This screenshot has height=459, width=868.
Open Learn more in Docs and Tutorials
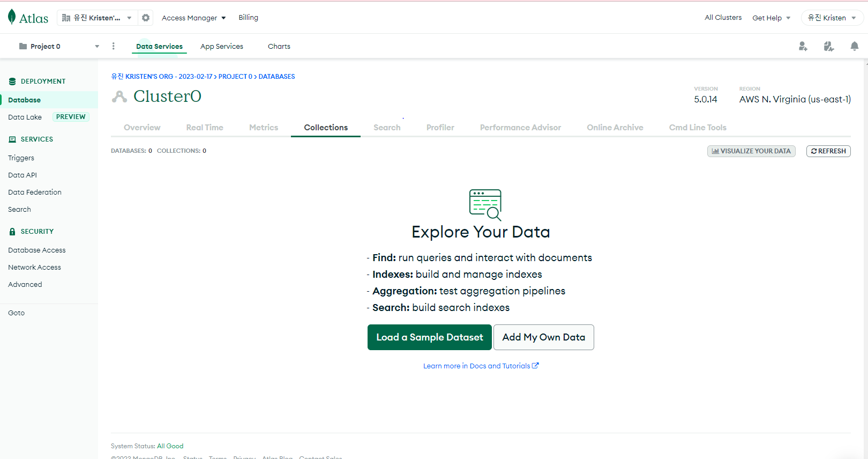(481, 366)
